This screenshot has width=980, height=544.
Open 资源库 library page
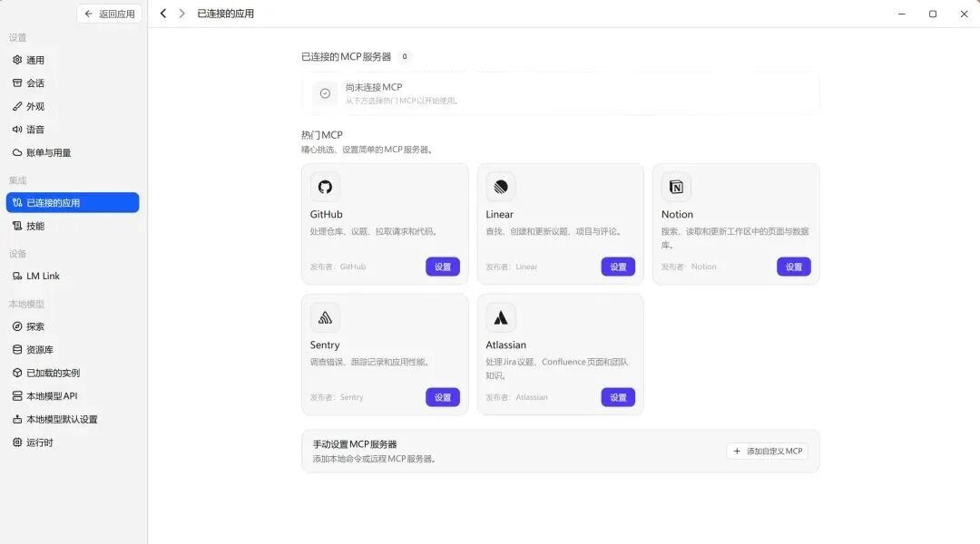tap(73, 350)
